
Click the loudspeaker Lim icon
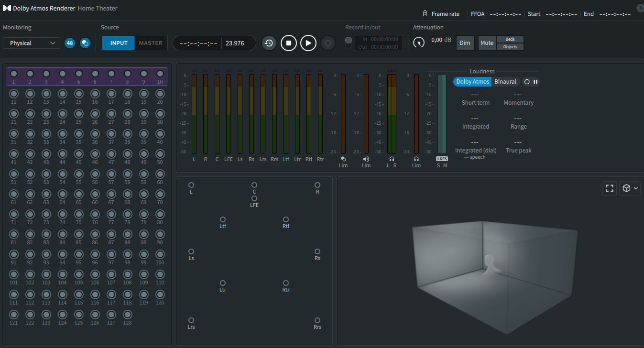(x=366, y=159)
